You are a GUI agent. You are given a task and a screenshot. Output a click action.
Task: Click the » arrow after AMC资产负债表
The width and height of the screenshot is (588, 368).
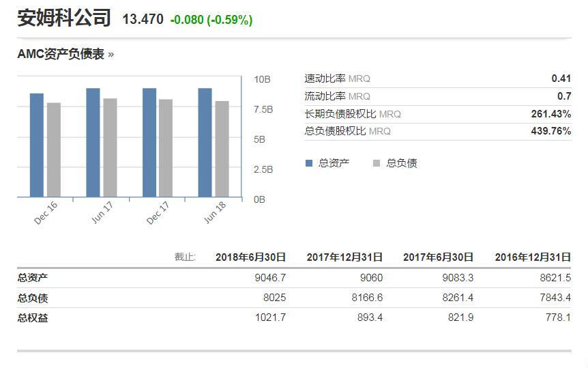point(111,55)
